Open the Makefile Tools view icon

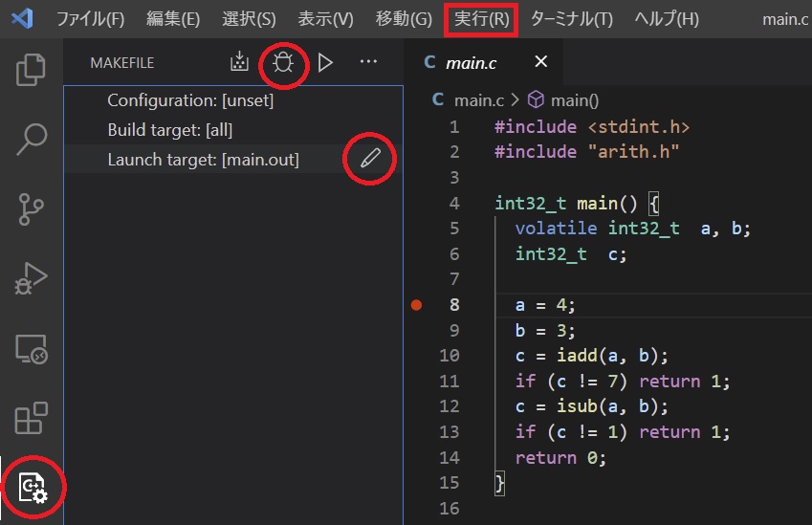33,487
